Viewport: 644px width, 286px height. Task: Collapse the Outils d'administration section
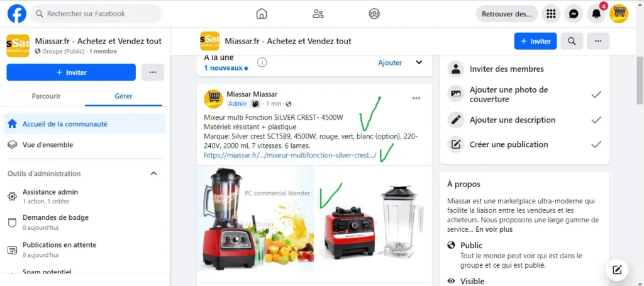[x=153, y=174]
